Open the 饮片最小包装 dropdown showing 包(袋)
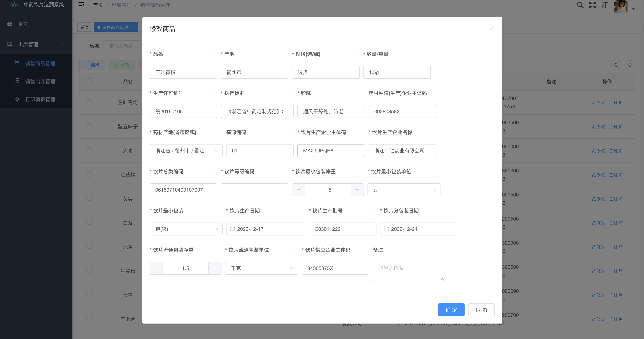The image size is (644, 339). (186, 229)
